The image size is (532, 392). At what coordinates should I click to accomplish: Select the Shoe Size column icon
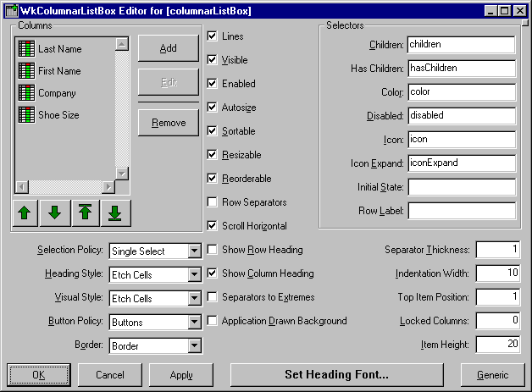(26, 114)
